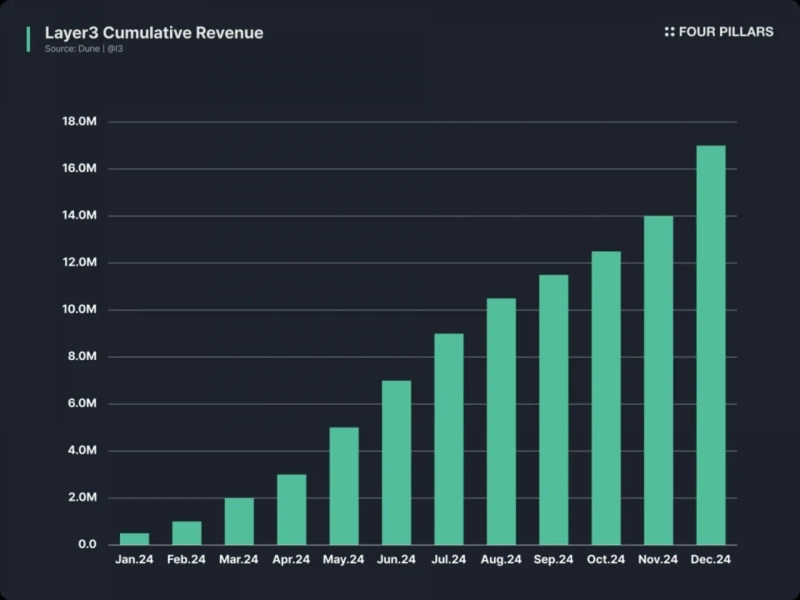Click the green accent bar beside the title
The width and height of the screenshot is (800, 600).
(x=27, y=38)
